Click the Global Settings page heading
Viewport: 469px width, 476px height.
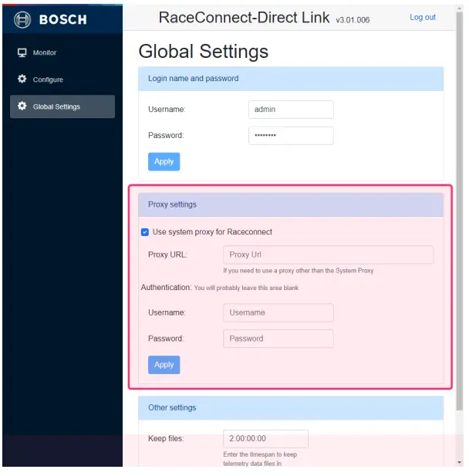click(x=204, y=51)
